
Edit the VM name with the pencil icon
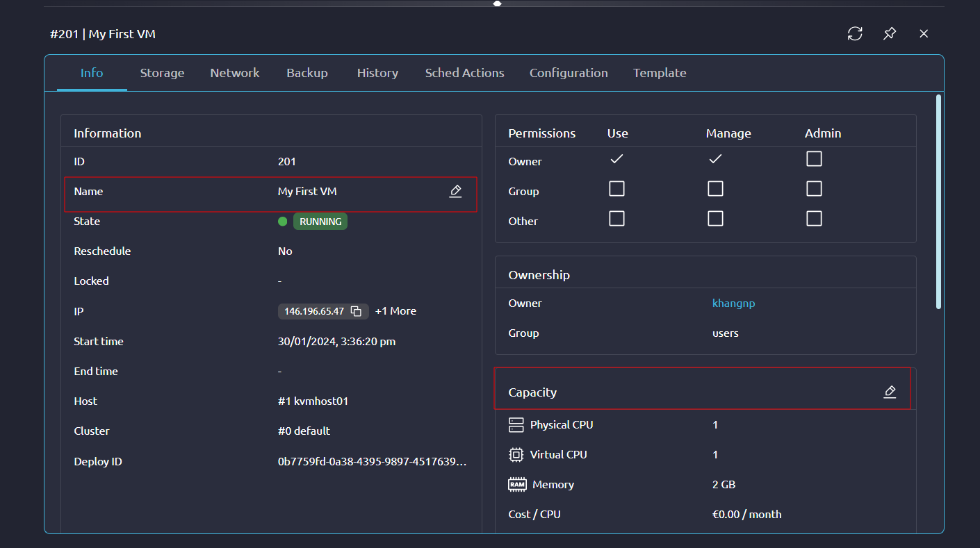pos(455,191)
